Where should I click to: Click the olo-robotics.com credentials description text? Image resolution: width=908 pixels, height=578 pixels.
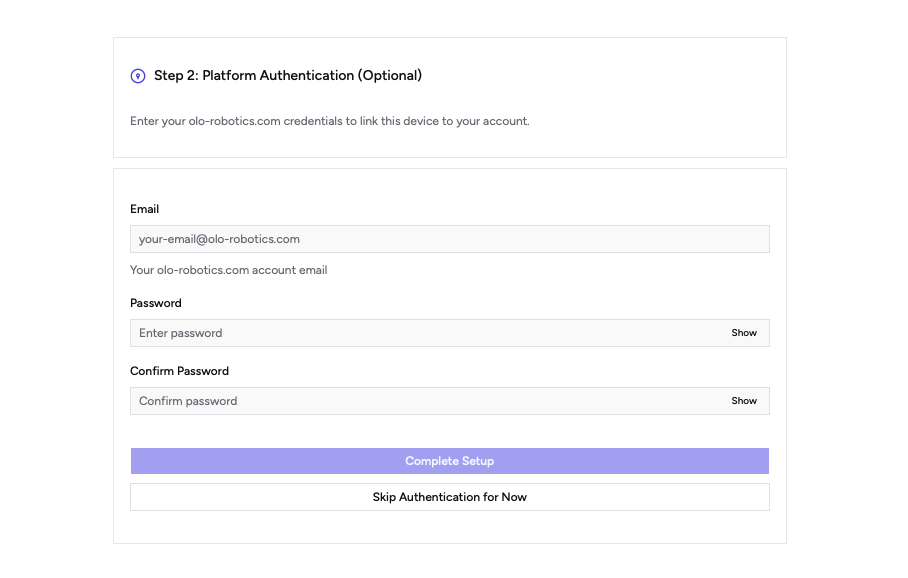point(330,120)
